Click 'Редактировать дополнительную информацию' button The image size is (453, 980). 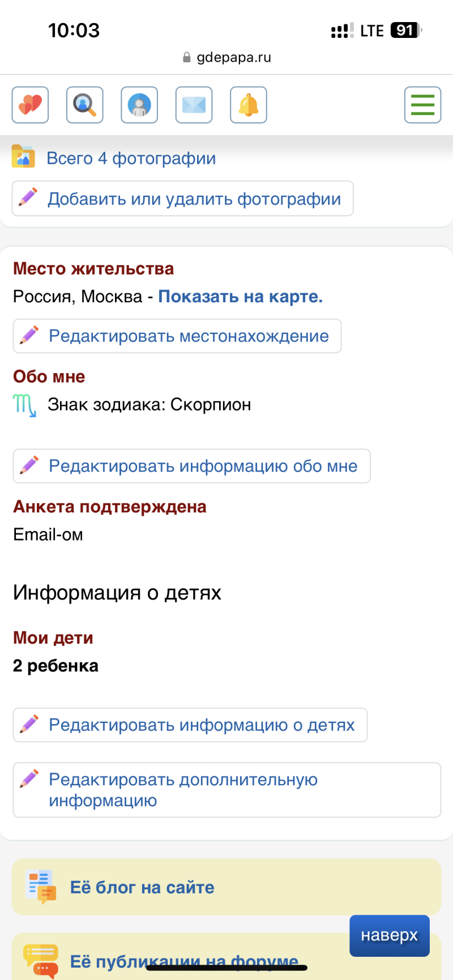pyautogui.click(x=226, y=790)
